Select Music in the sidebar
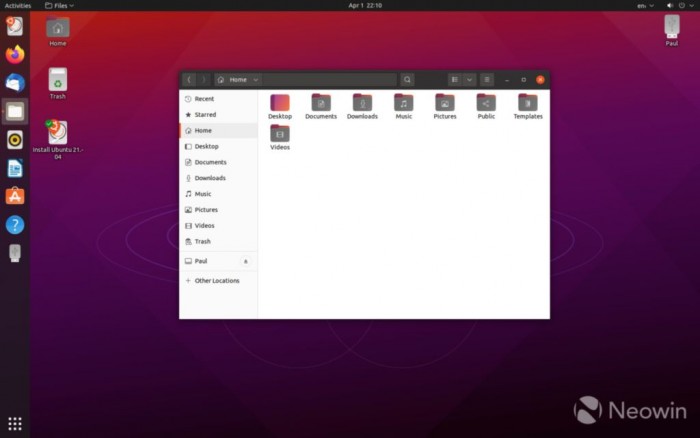700x438 pixels. click(x=218, y=194)
